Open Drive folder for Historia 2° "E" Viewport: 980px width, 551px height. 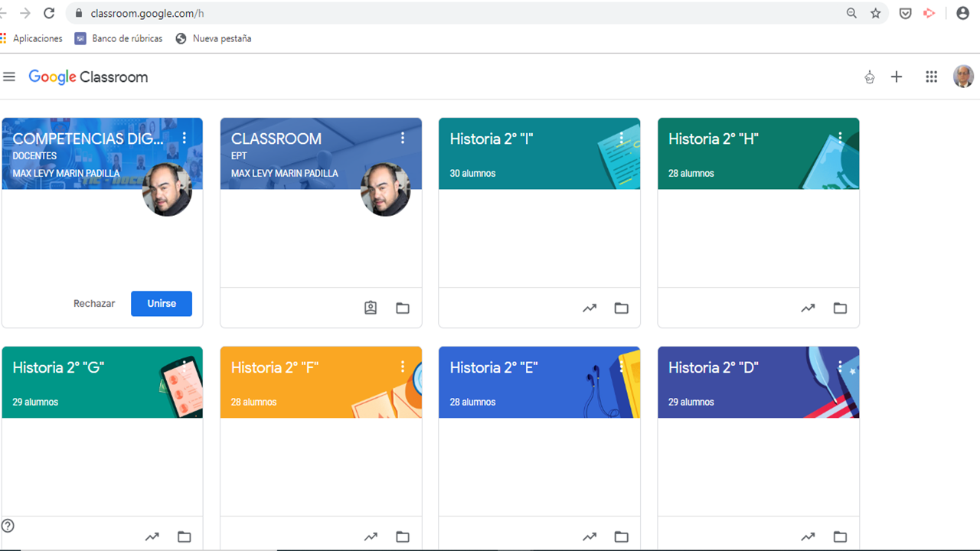point(622,537)
